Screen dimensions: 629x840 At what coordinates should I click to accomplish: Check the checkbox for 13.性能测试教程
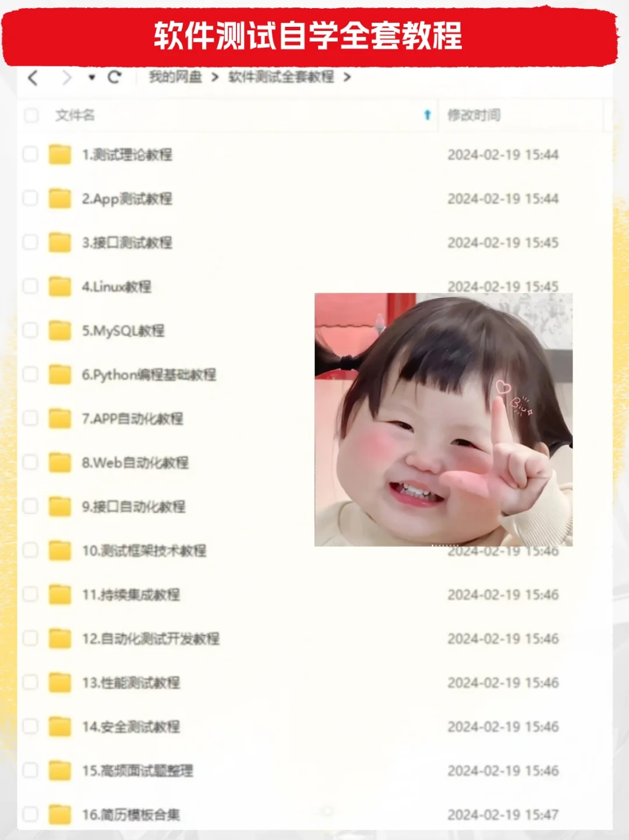pyautogui.click(x=29, y=683)
